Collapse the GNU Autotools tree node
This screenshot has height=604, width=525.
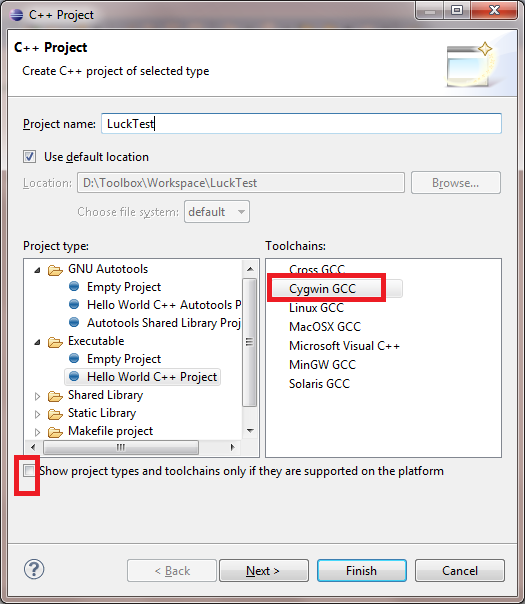[37, 270]
